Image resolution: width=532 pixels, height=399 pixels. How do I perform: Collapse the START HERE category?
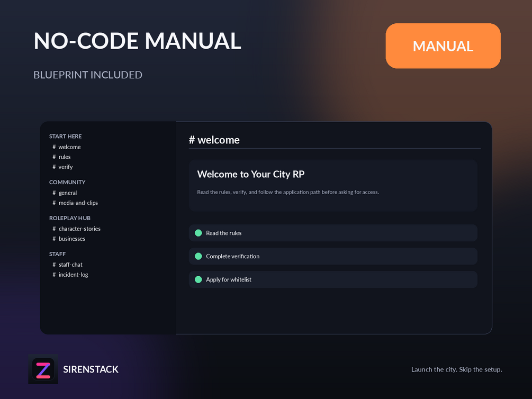(x=66, y=137)
